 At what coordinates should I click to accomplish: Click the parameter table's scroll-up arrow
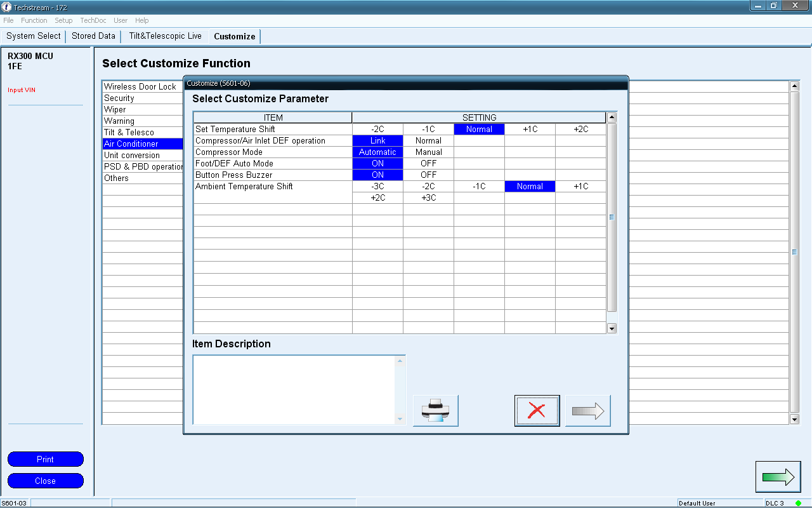612,117
